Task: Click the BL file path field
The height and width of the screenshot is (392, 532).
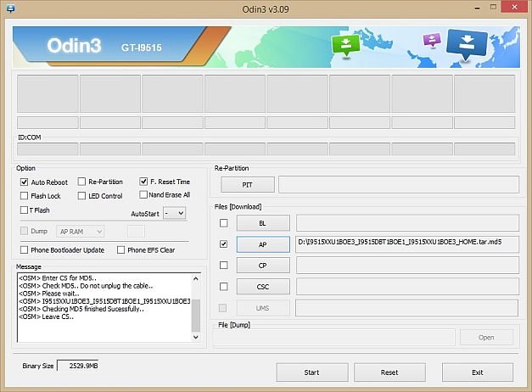Action: point(407,223)
